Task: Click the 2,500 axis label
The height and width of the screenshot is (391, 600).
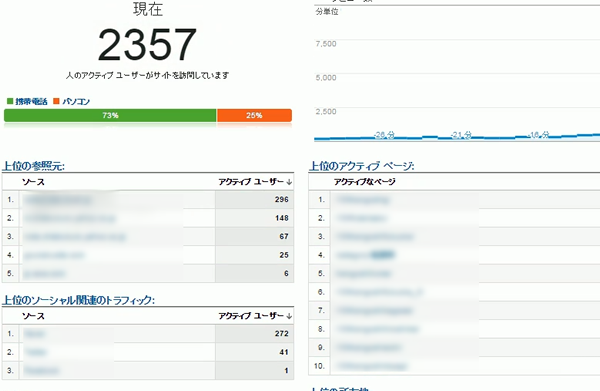Action: pyautogui.click(x=326, y=112)
